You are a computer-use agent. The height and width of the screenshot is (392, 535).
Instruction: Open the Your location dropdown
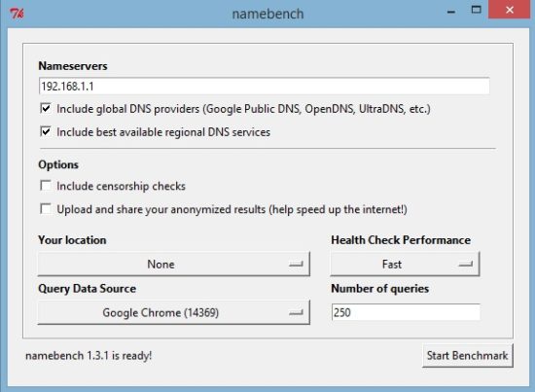tap(174, 264)
